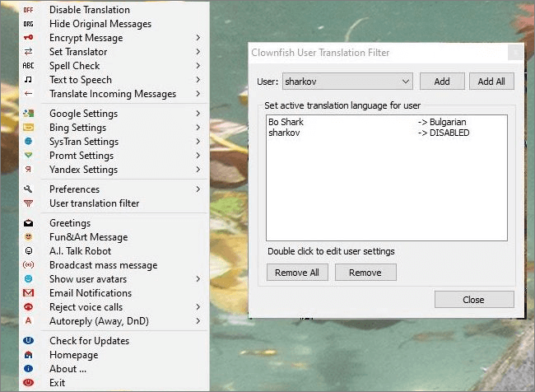Open Email Notifications entry
Screen dimensions: 535x392
(x=114, y=293)
